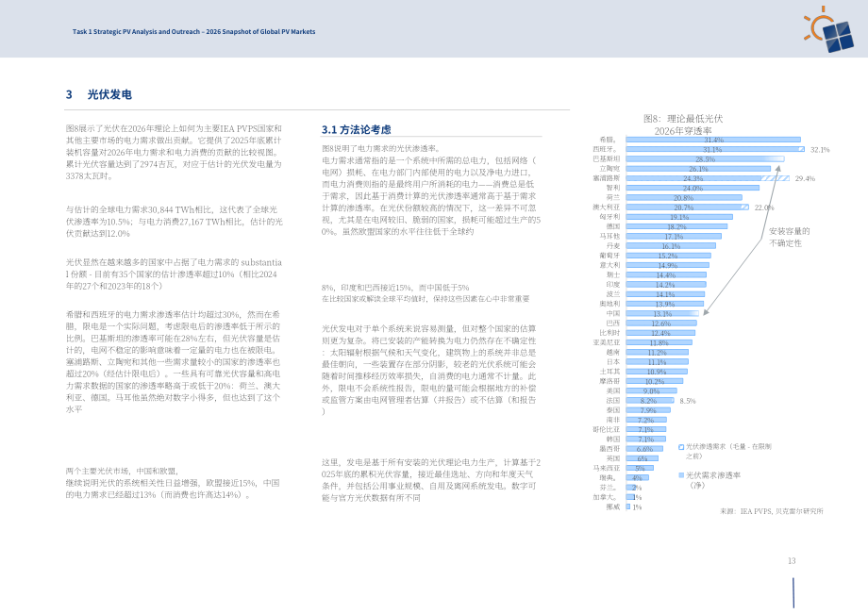Click the 德国 18.2% bar

click(x=676, y=226)
